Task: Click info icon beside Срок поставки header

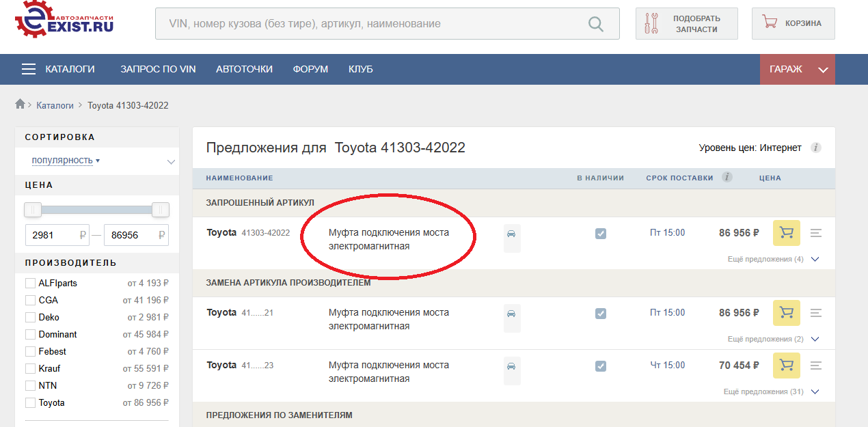Action: click(727, 178)
